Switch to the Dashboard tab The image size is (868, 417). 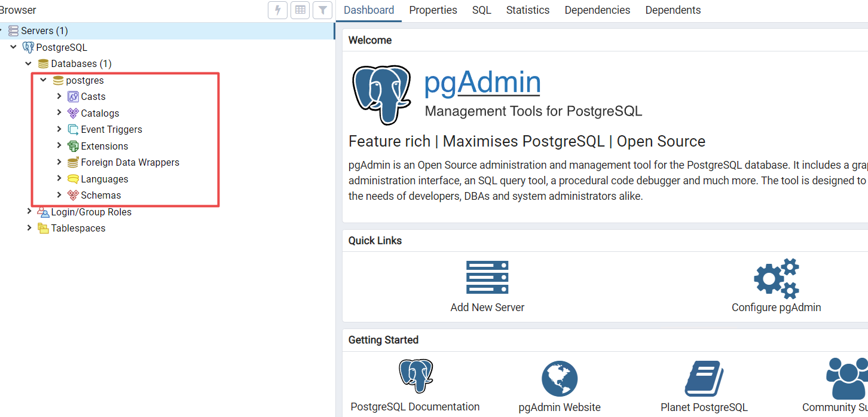[x=369, y=10]
